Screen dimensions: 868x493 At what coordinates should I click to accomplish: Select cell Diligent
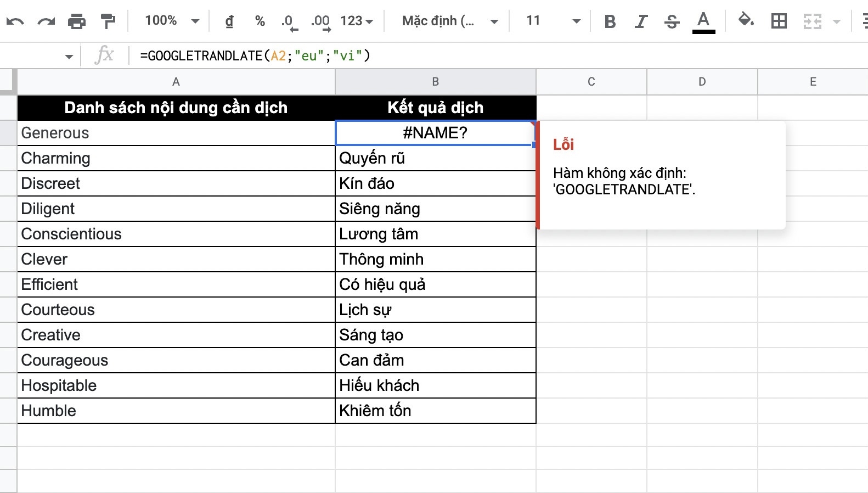tap(176, 209)
